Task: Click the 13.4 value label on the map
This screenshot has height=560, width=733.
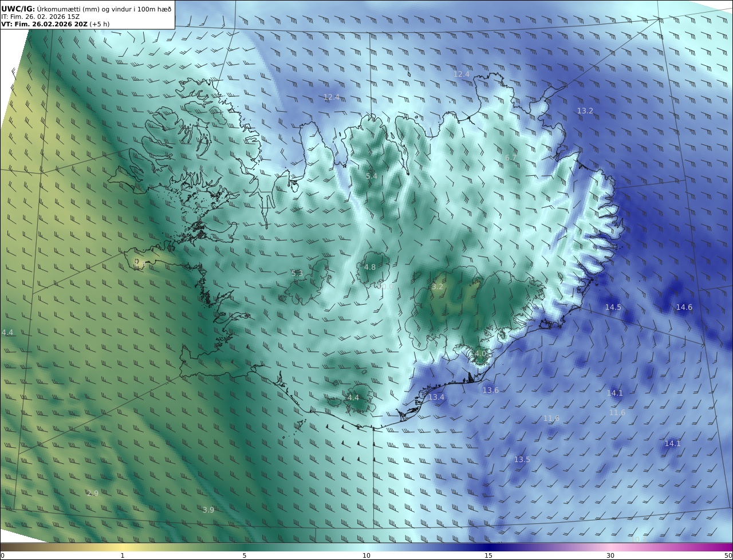Action: coord(436,397)
